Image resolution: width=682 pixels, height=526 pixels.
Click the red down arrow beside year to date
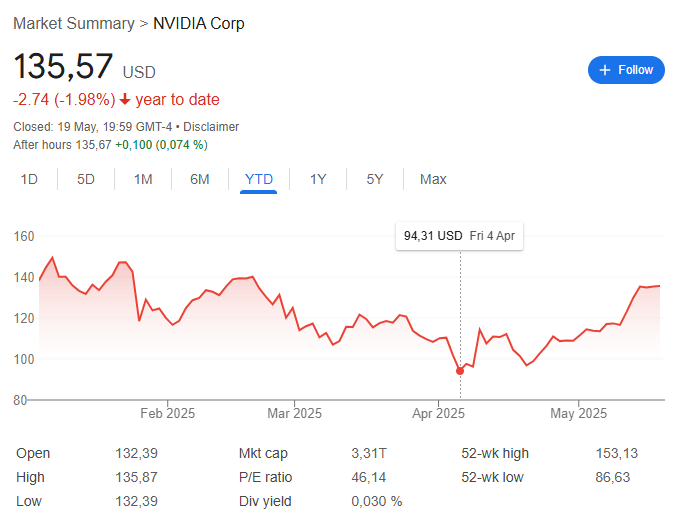point(125,100)
